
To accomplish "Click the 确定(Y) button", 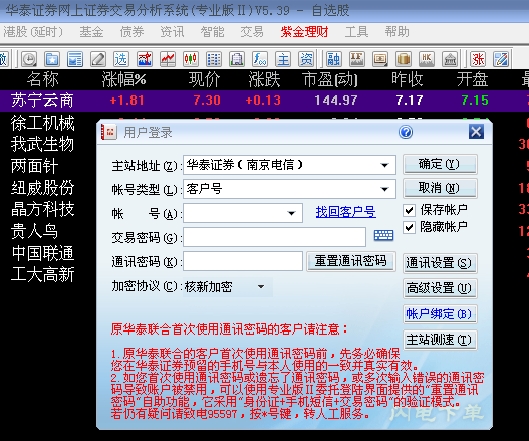I will click(440, 164).
